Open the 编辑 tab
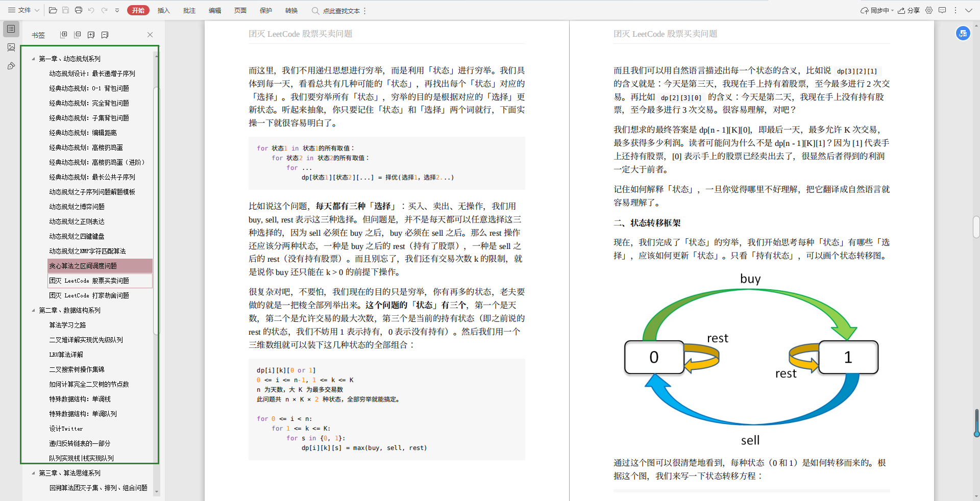 tap(215, 10)
